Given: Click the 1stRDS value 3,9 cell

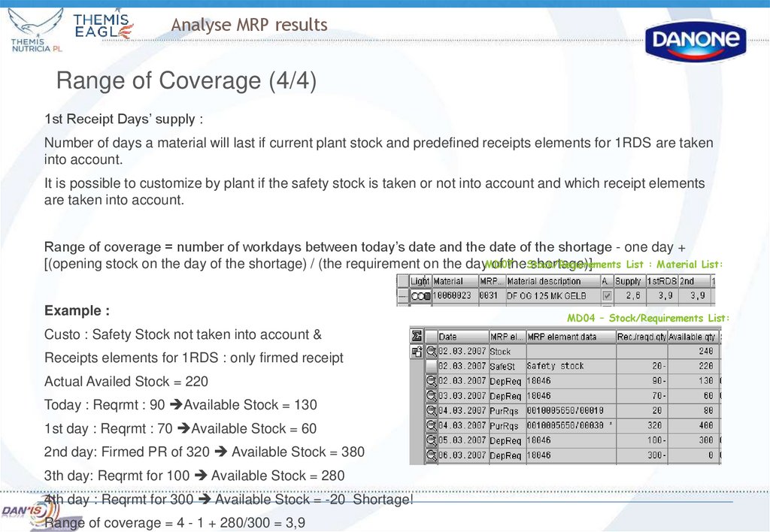Looking at the screenshot, I should tap(665, 295).
